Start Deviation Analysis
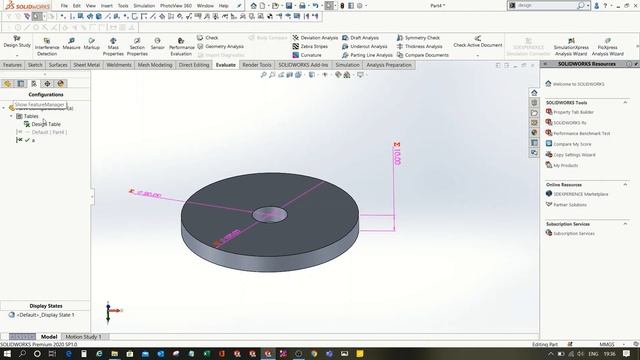Viewport: 640px width, 360px height. pyautogui.click(x=315, y=38)
